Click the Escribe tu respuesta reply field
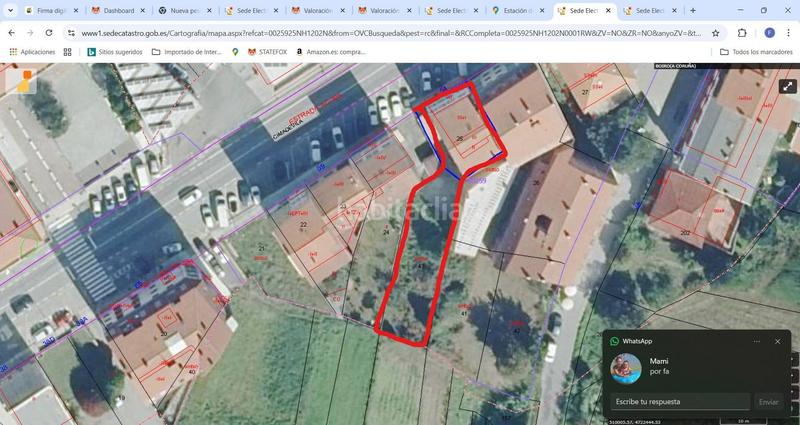This screenshot has width=800, height=425. (680, 402)
